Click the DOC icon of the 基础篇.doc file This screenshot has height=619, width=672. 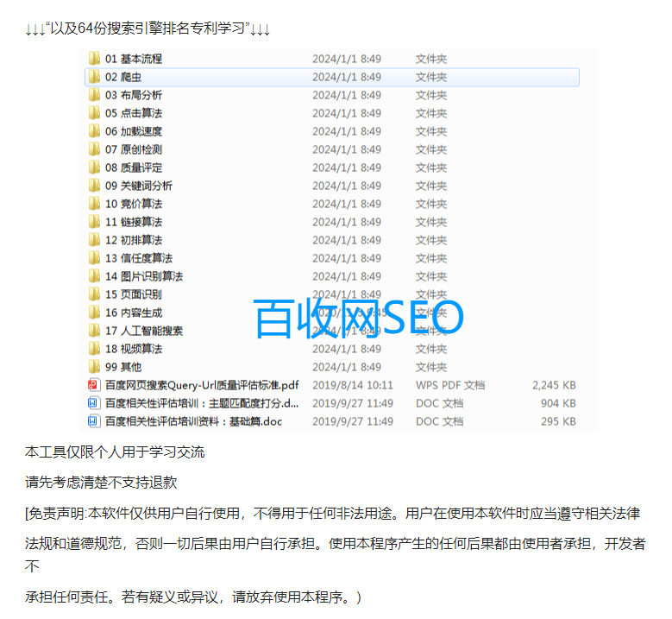[94, 420]
